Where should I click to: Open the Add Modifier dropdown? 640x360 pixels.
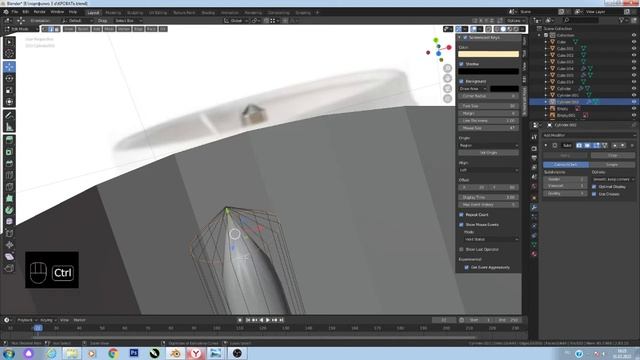589,135
